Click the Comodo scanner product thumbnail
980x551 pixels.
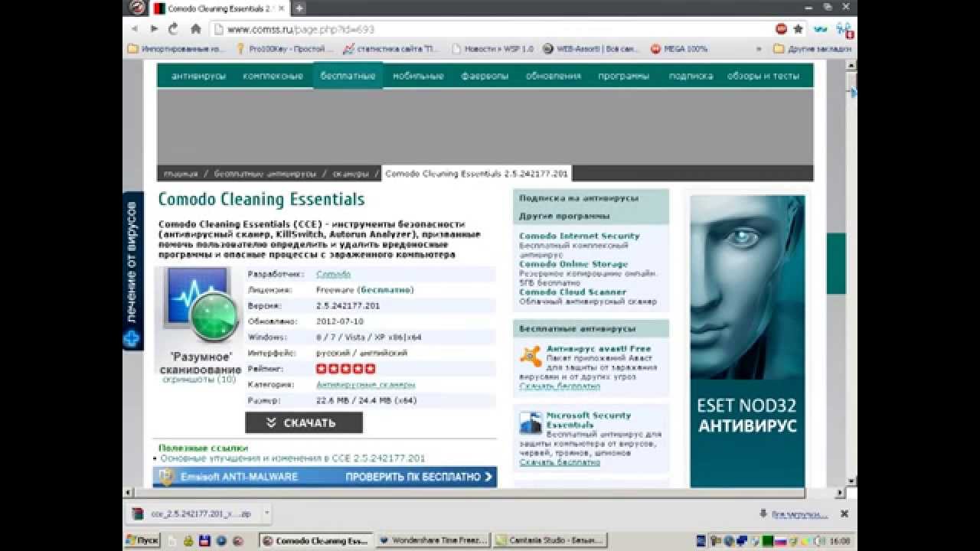(x=201, y=304)
